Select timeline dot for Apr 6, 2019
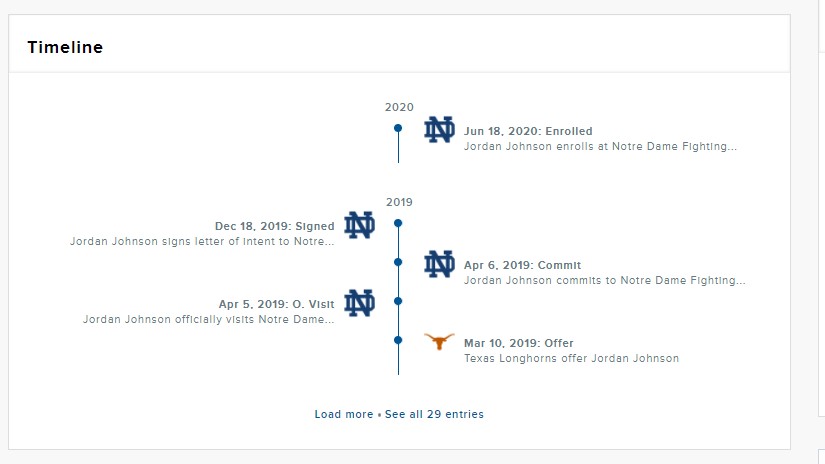 (398, 262)
